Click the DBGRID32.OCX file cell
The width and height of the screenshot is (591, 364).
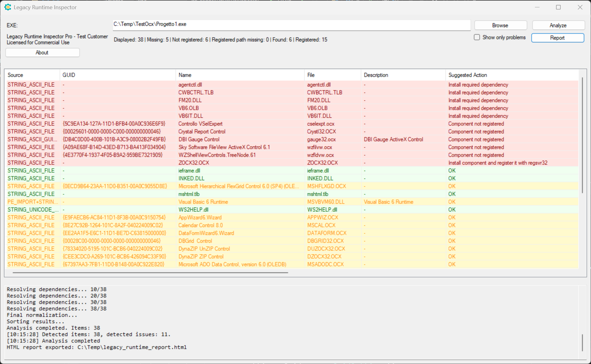tap(325, 241)
